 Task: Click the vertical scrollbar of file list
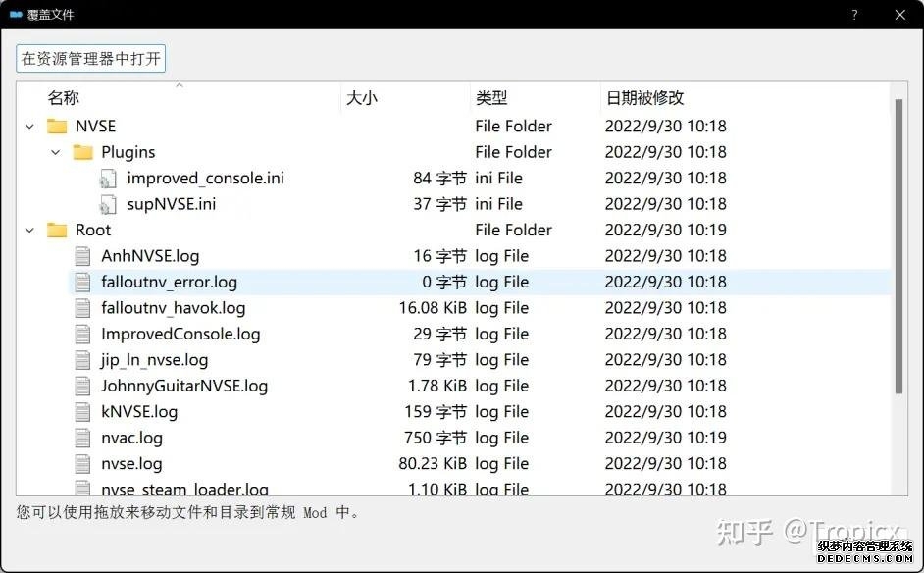(x=898, y=245)
